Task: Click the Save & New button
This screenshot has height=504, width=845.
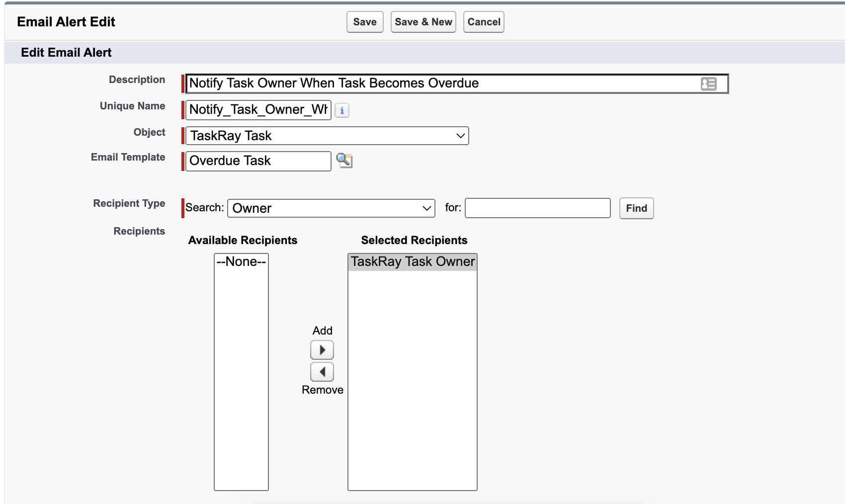Action: coord(423,22)
